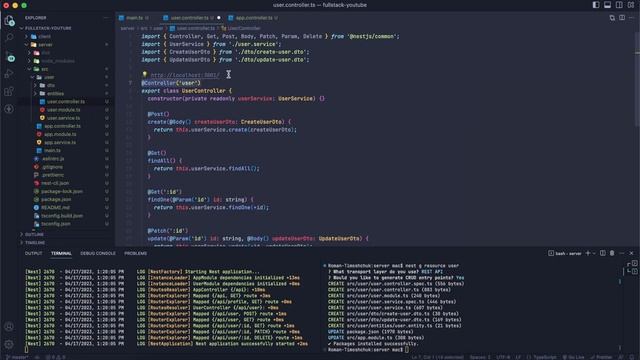
Task: Open README.md in explorer
Action: coord(55,208)
